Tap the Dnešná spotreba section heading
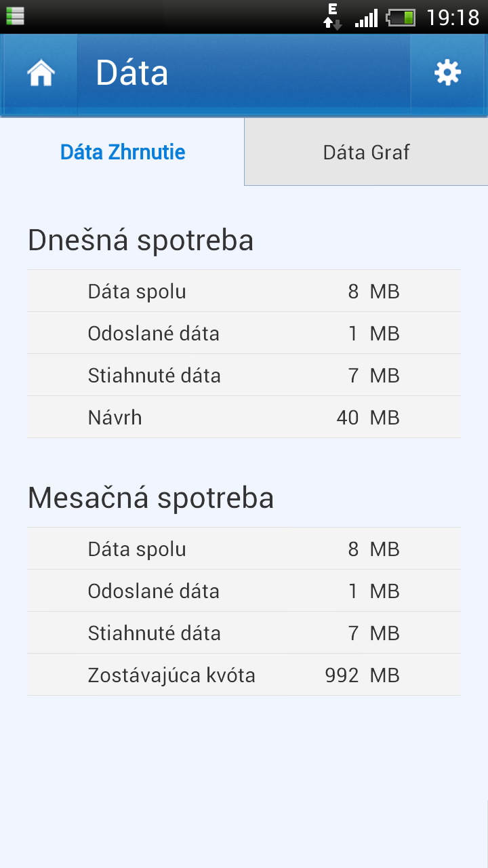 (x=141, y=241)
